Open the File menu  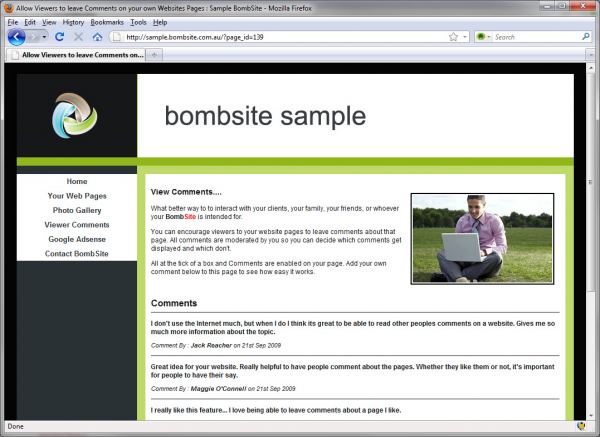click(x=13, y=22)
